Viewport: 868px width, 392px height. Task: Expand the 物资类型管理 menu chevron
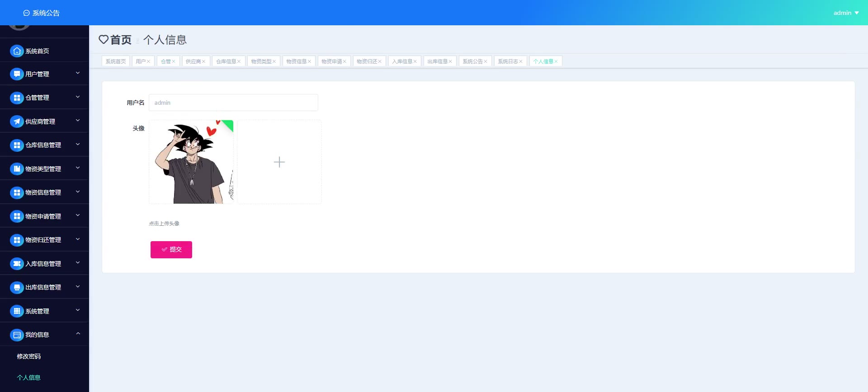(78, 168)
